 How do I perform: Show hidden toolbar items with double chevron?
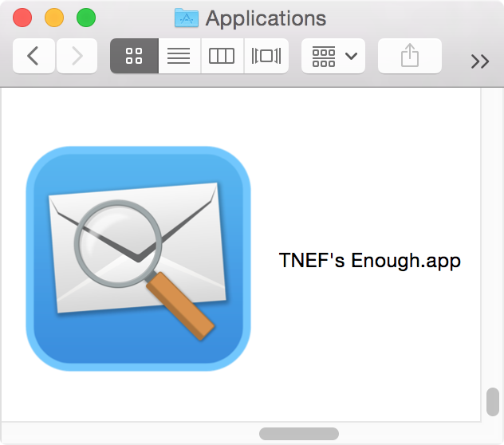pyautogui.click(x=480, y=61)
